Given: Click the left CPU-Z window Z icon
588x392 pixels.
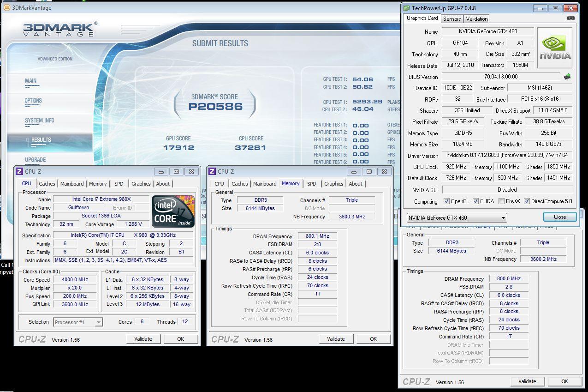Looking at the screenshot, I should [x=19, y=171].
